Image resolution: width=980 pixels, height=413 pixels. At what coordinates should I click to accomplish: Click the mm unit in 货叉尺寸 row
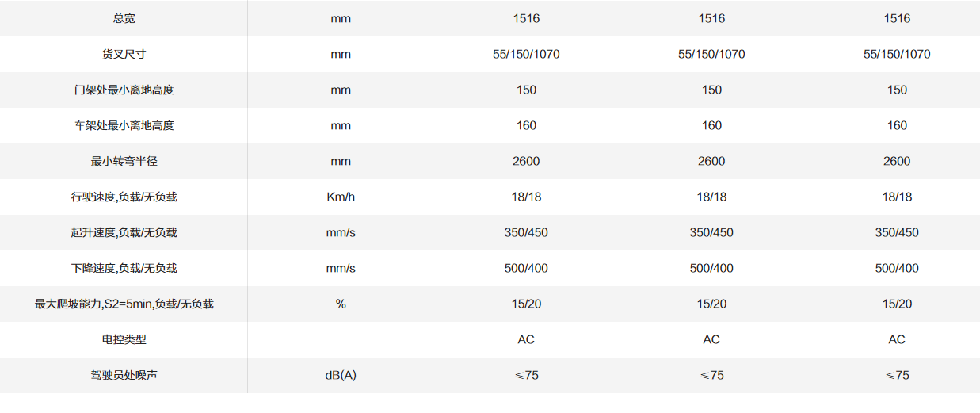coord(341,54)
